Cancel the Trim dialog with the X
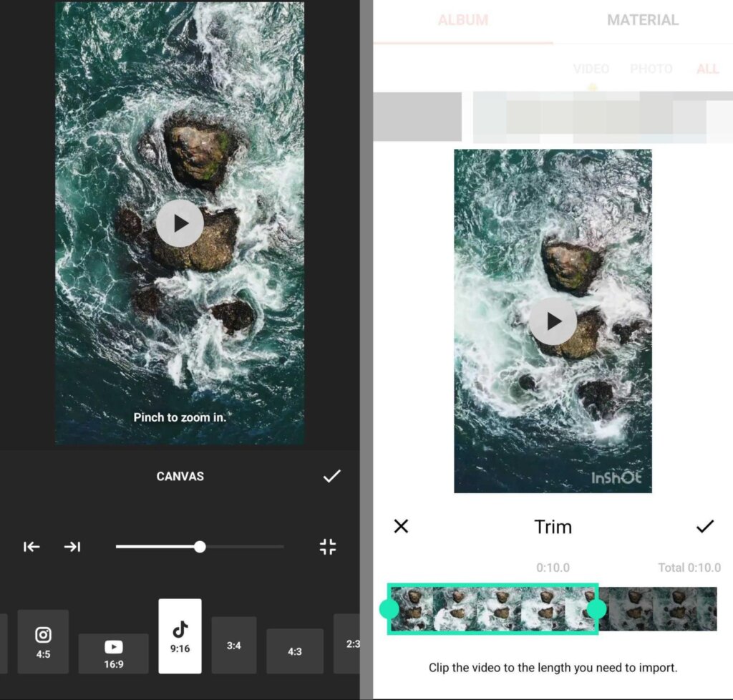Screen dimensions: 733x700 401,527
